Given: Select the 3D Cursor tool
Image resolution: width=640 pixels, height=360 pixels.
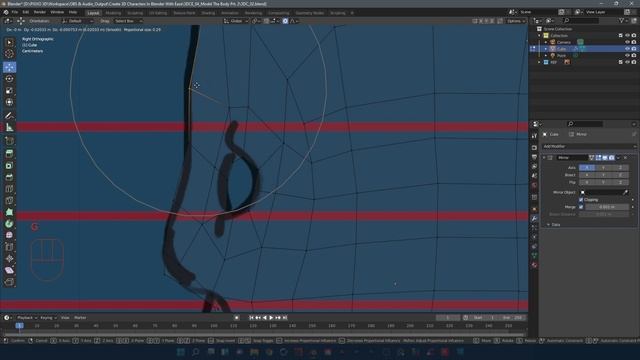Looking at the screenshot, I should tap(9, 54).
